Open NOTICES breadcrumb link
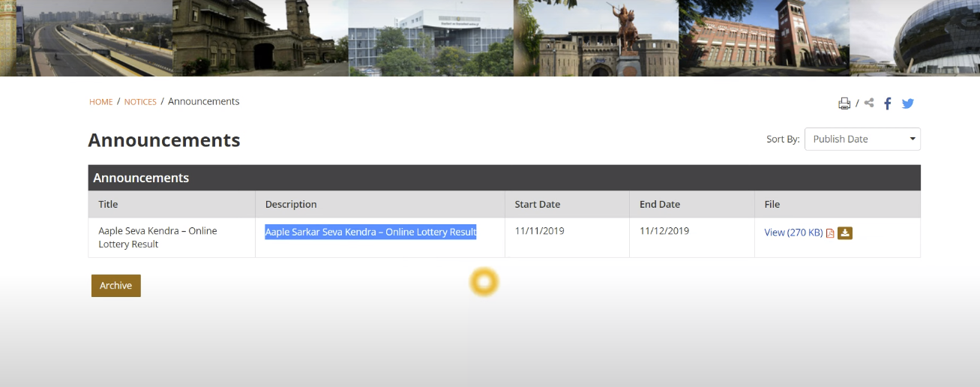The height and width of the screenshot is (387, 980). [x=140, y=102]
